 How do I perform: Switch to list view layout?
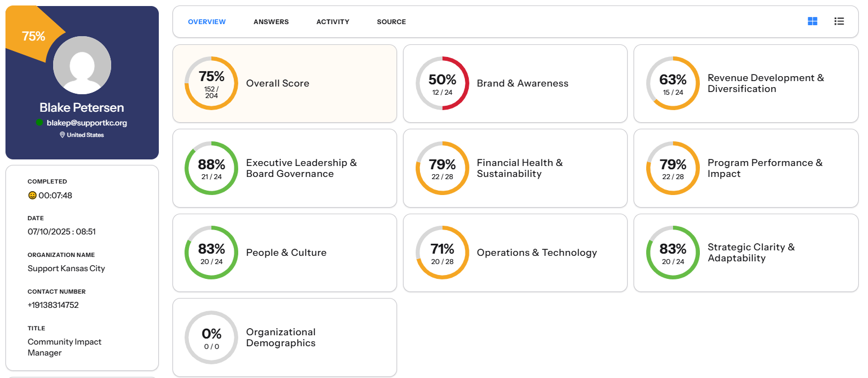[x=838, y=21]
